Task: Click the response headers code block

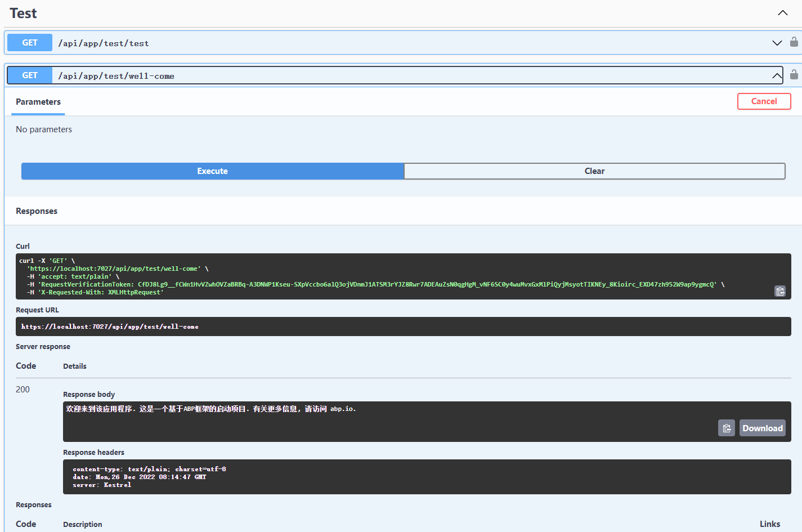Action: 427,477
